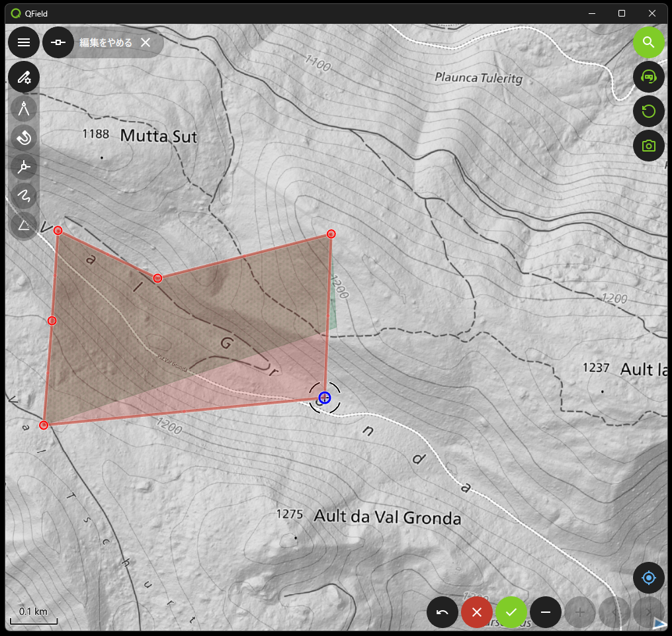The image size is (672, 636).
Task: Click the headset robot assistant icon
Action: pyautogui.click(x=648, y=77)
